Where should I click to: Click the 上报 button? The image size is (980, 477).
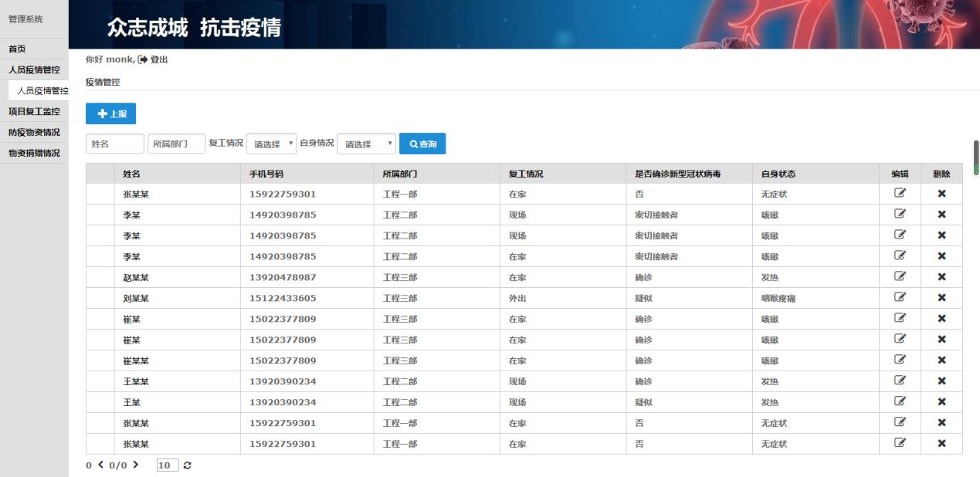(110, 114)
